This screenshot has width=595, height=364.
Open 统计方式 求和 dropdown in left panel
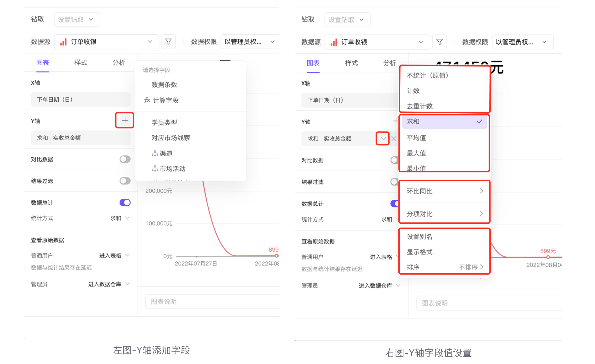[x=120, y=218]
